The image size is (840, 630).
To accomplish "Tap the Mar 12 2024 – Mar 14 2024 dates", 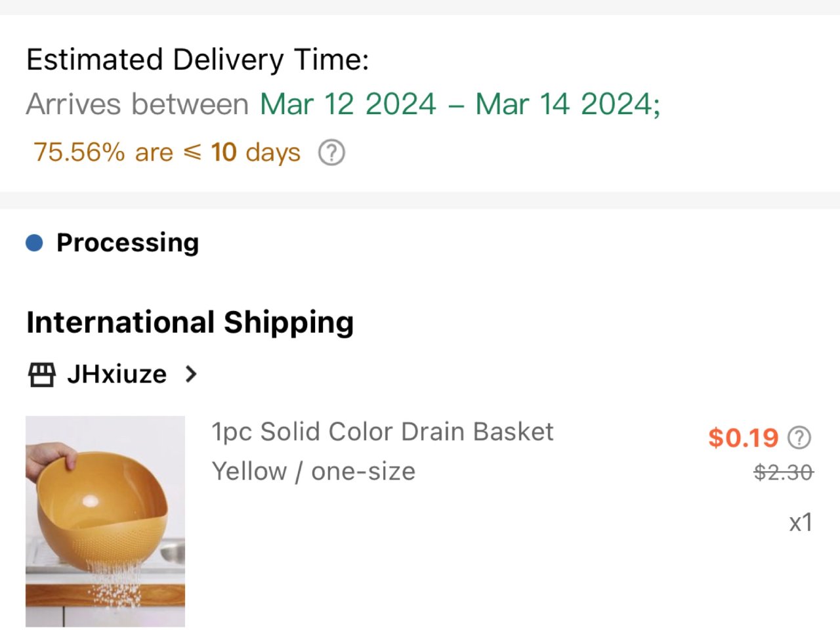I will click(x=460, y=104).
